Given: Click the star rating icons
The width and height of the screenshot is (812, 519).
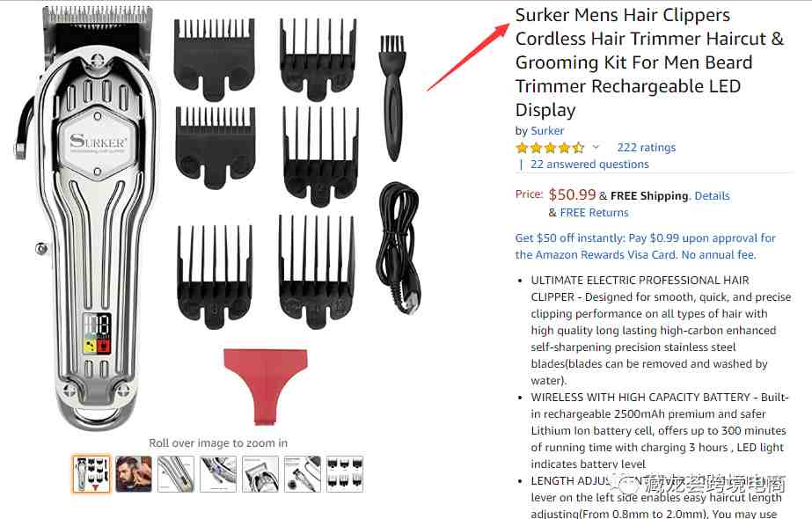Looking at the screenshot, I should [x=551, y=148].
